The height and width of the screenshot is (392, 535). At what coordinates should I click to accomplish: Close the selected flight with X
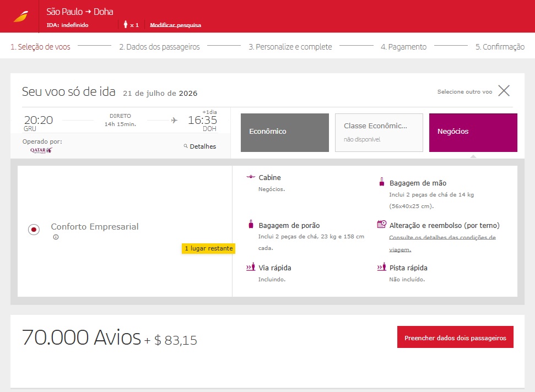click(x=504, y=91)
